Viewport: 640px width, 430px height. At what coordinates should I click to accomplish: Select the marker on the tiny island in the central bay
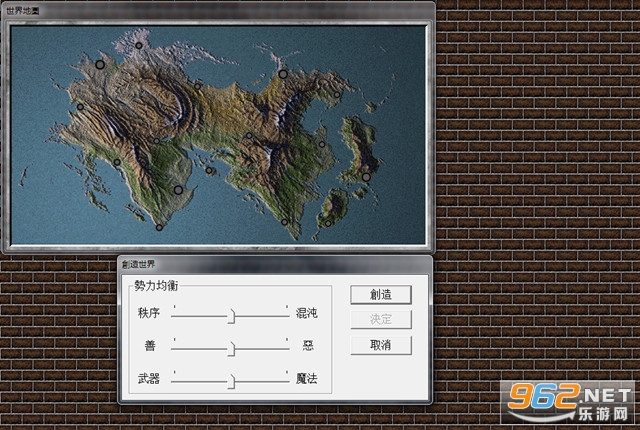click(209, 170)
